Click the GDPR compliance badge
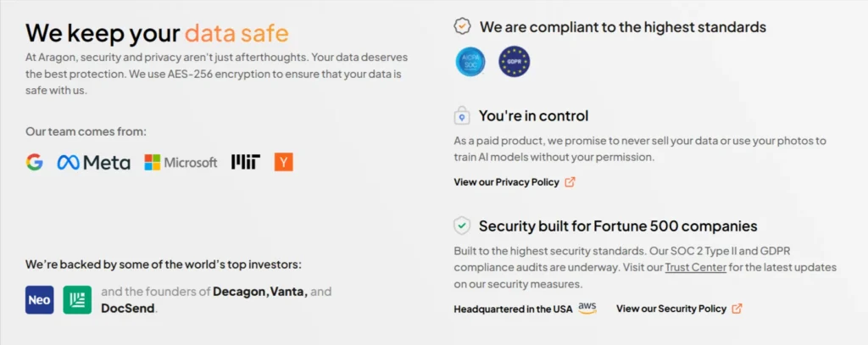Image resolution: width=868 pixels, height=345 pixels. click(x=514, y=62)
